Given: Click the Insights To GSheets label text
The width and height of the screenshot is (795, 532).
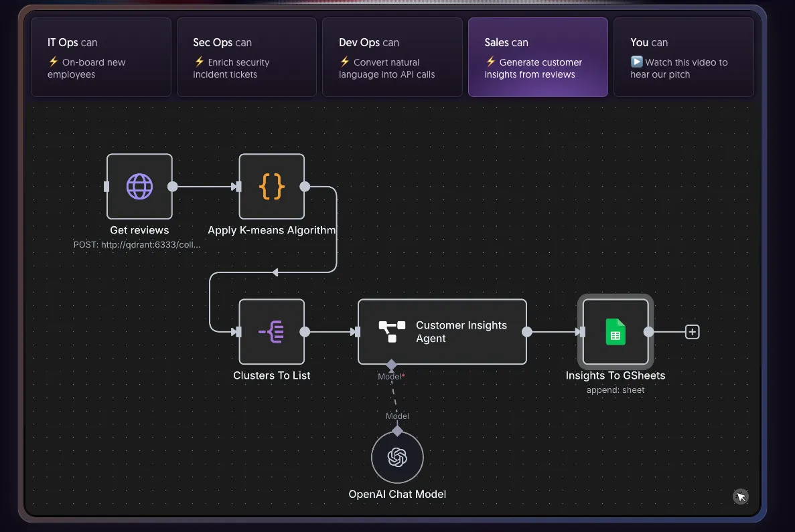Looking at the screenshot, I should 615,375.
